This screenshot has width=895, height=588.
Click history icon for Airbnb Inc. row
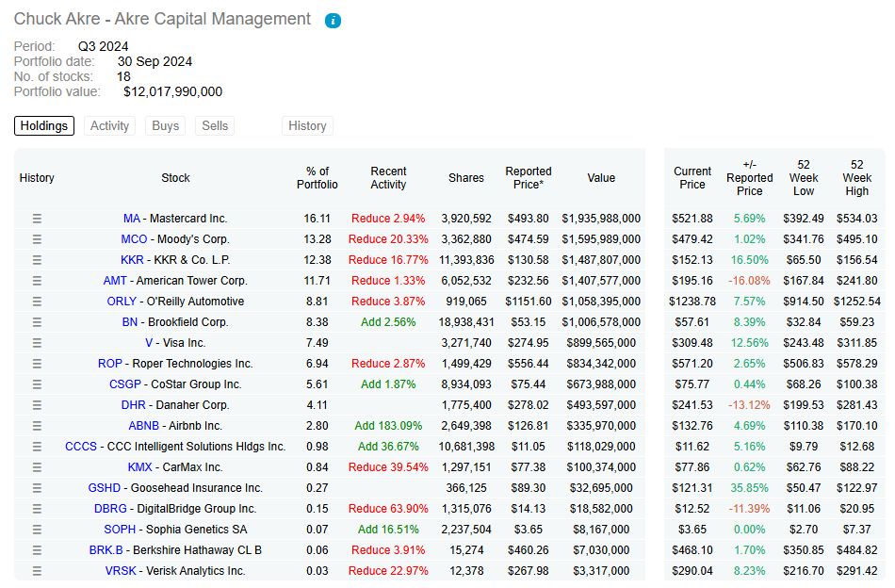(38, 426)
